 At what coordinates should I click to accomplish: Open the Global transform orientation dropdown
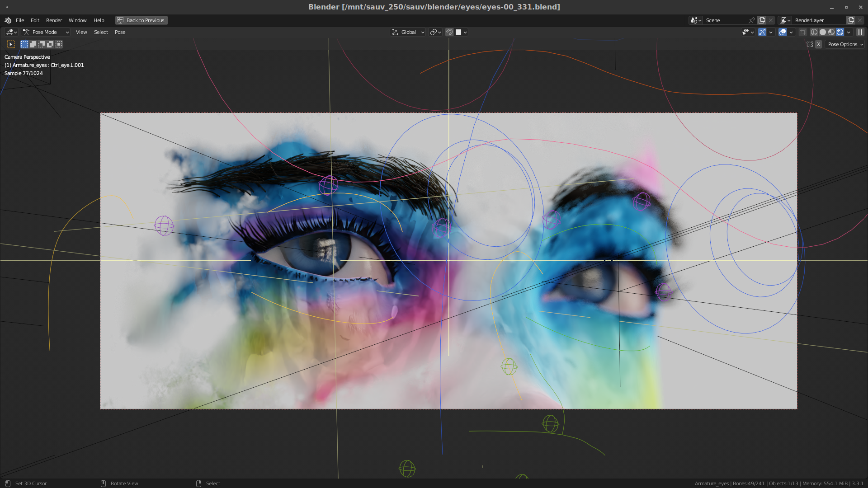(x=408, y=32)
